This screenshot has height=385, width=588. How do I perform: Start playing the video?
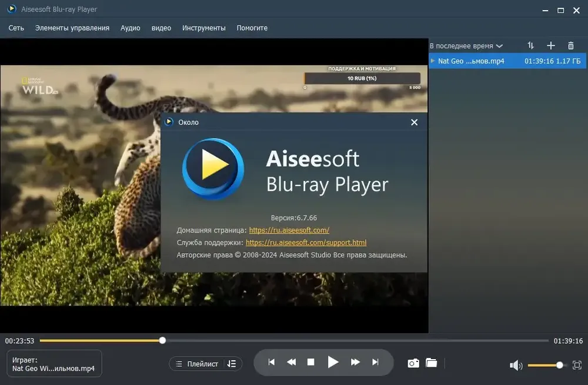pos(333,362)
